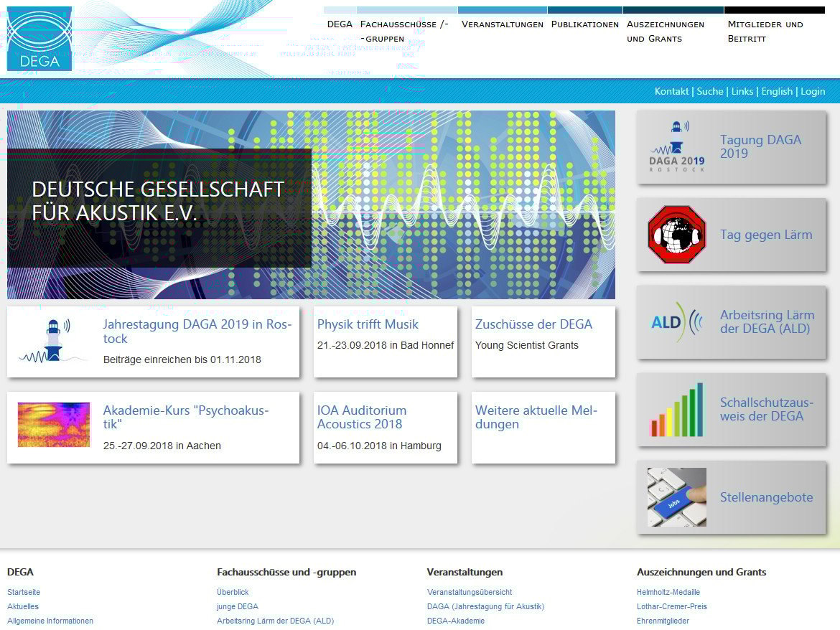Click the Schallschutzausweis colored bars icon
This screenshot has width=840, height=630.
point(676,410)
